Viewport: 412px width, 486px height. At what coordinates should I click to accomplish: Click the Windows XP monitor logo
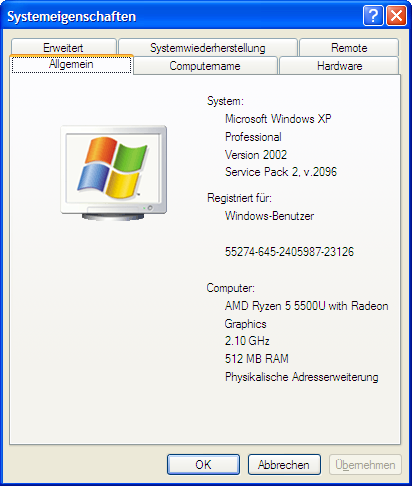(x=114, y=173)
